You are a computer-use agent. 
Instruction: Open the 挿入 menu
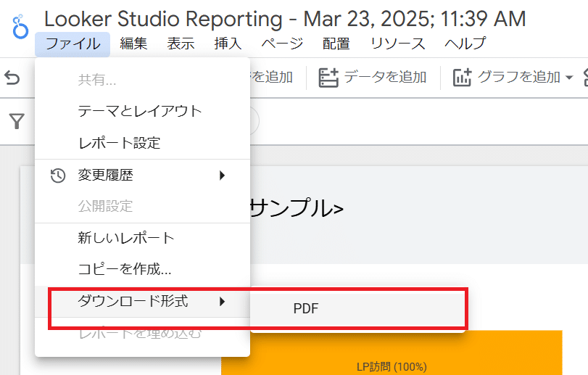(x=228, y=44)
